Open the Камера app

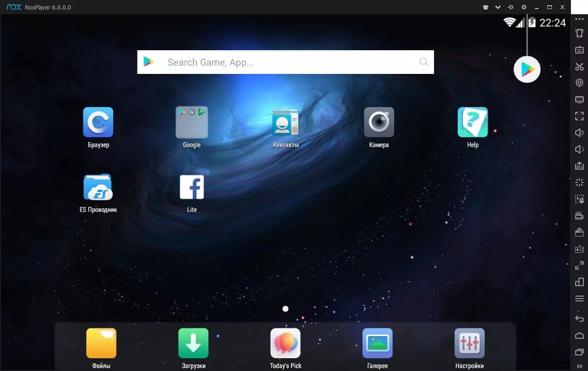click(379, 122)
